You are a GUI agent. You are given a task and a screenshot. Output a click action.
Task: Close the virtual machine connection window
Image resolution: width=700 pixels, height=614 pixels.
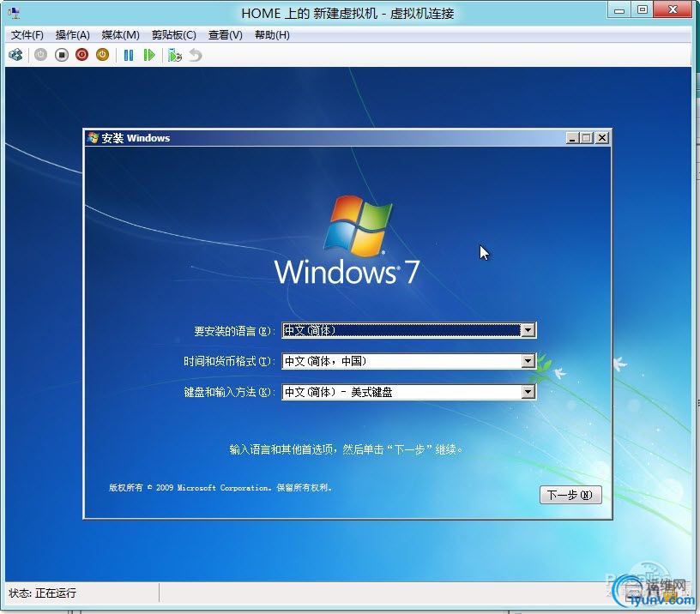click(x=673, y=9)
